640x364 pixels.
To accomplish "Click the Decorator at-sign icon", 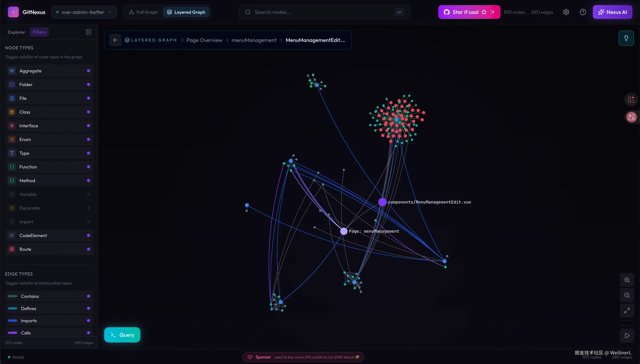I will (x=12, y=208).
